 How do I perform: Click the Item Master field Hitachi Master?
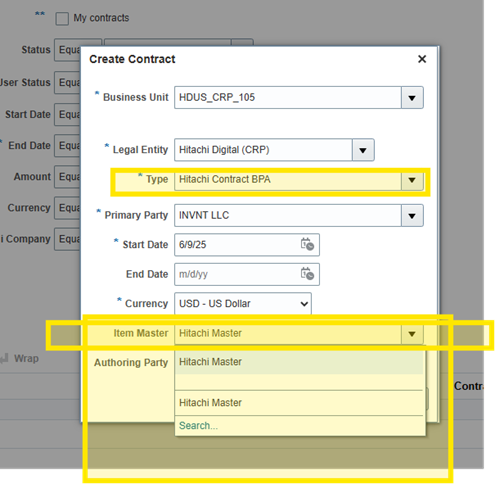click(x=288, y=333)
